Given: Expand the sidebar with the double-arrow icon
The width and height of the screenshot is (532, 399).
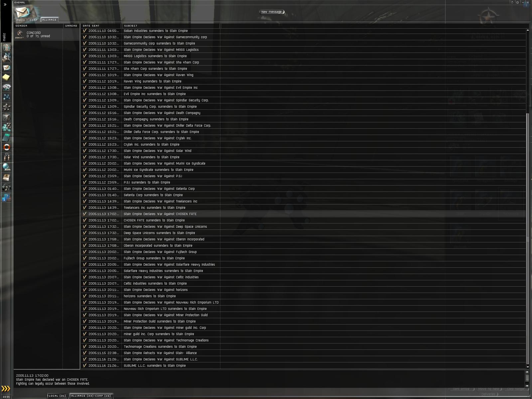Looking at the screenshot, I should [5, 4].
